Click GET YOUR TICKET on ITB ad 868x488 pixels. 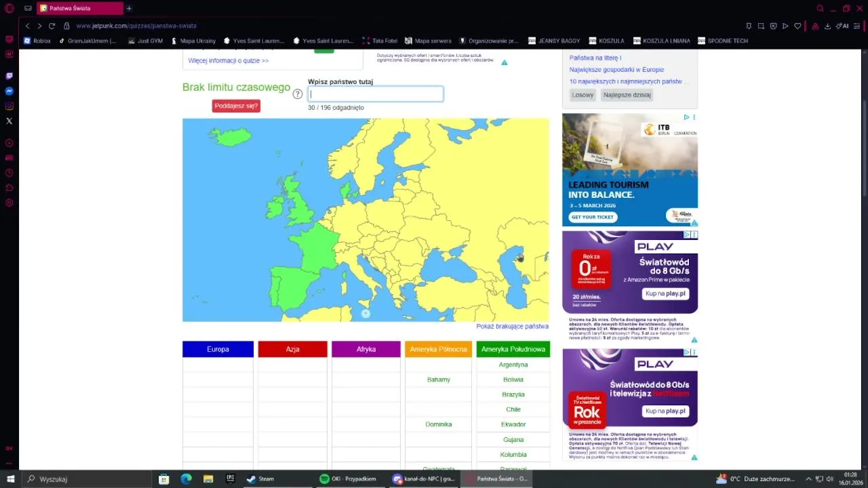click(x=592, y=217)
